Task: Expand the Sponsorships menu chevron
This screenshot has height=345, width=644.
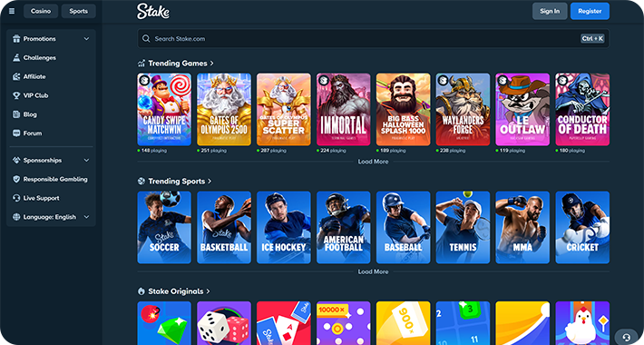Action: click(x=86, y=161)
